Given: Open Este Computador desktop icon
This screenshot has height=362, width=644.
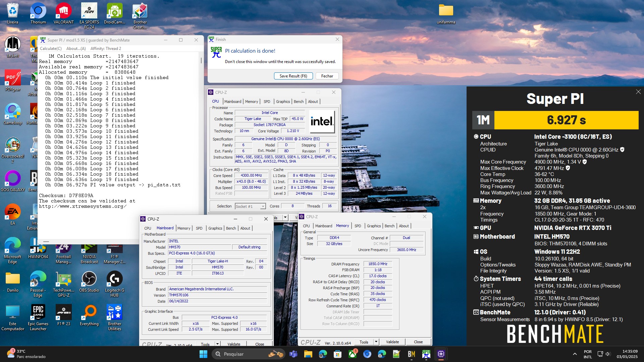Looking at the screenshot, I should coord(13,317).
